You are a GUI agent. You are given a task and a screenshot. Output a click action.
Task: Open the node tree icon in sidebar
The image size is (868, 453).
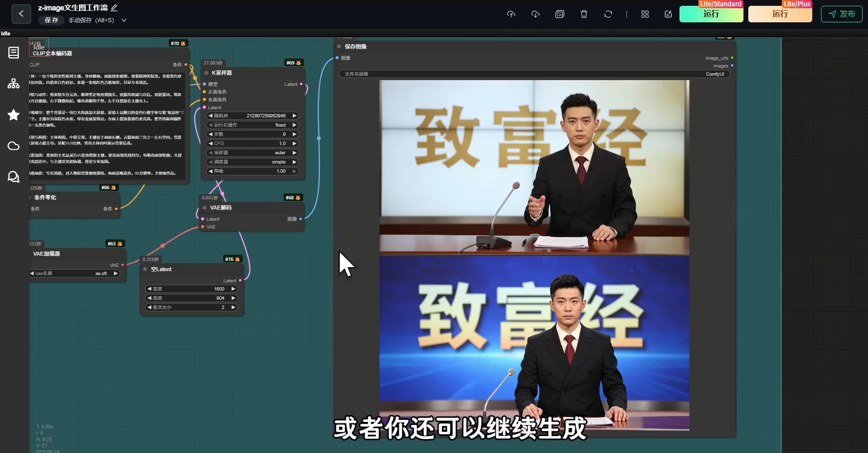(x=14, y=83)
